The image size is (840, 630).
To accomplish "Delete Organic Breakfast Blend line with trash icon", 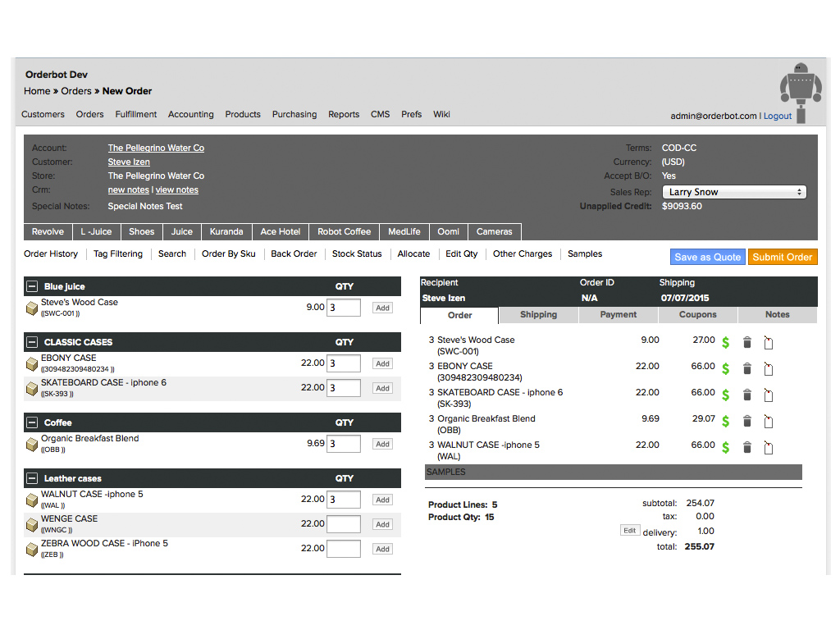I will (x=747, y=421).
